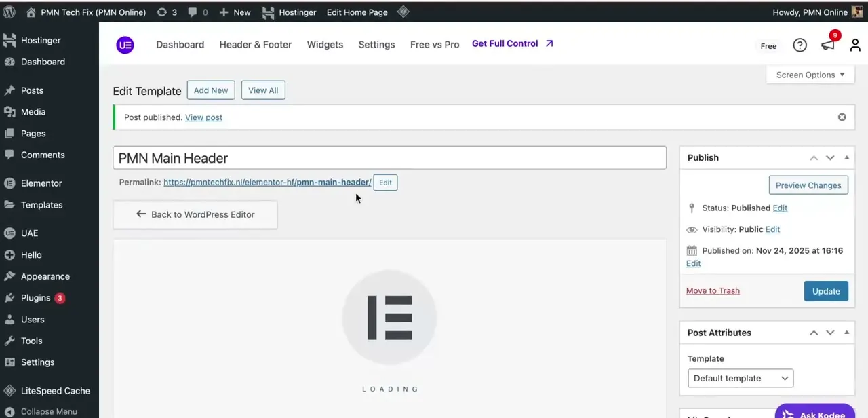
Task: Click the diamond icon in admin bar
Action: (403, 12)
